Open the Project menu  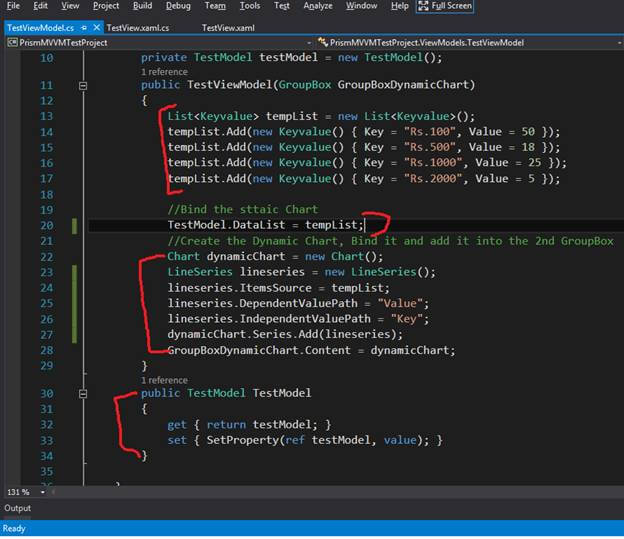106,6
